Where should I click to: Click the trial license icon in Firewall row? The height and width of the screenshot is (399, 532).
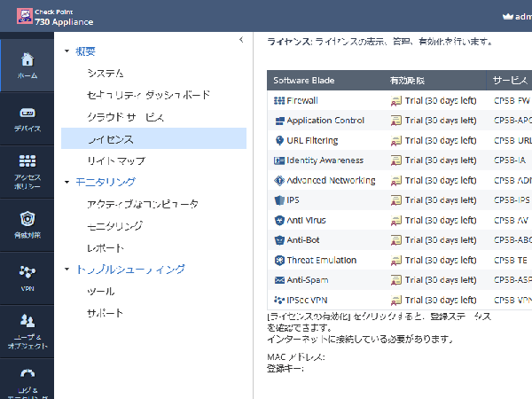396,101
